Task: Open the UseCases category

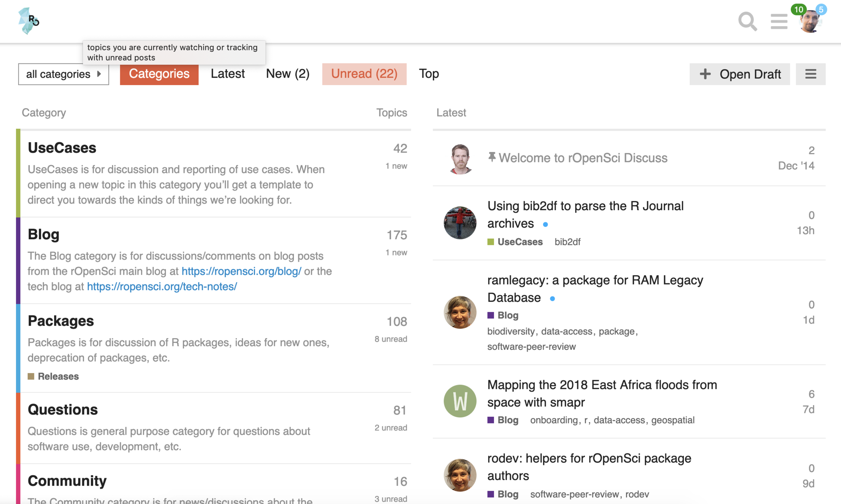Action: pyautogui.click(x=62, y=148)
